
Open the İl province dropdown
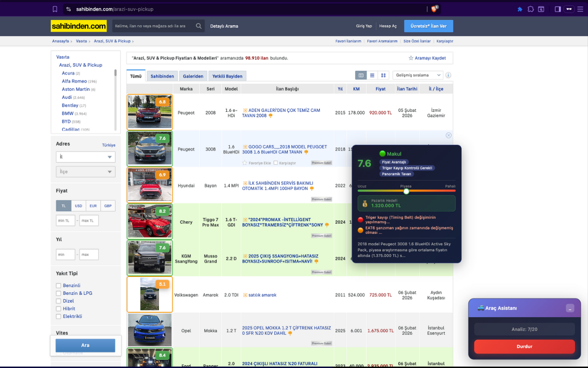tap(85, 157)
